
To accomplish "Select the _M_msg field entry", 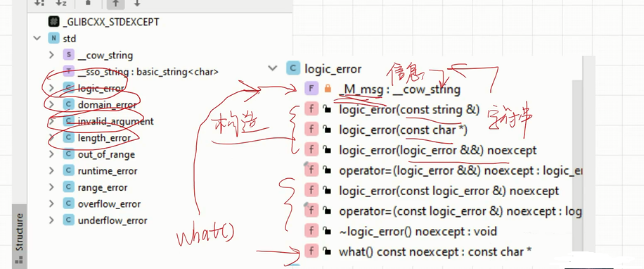I will point(399,89).
